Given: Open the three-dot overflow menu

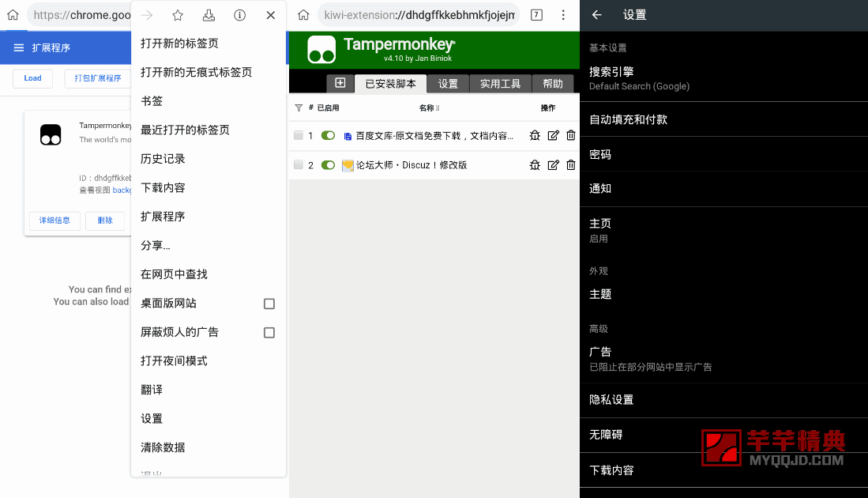Looking at the screenshot, I should pyautogui.click(x=563, y=15).
